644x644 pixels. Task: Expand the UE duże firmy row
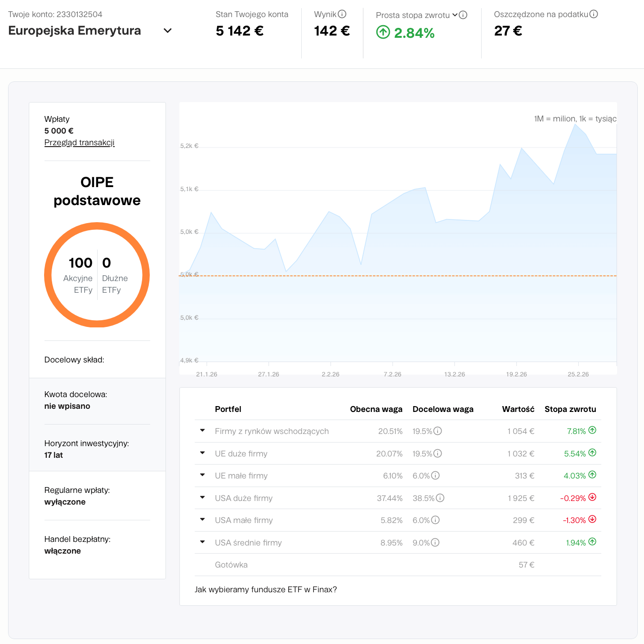pyautogui.click(x=202, y=453)
